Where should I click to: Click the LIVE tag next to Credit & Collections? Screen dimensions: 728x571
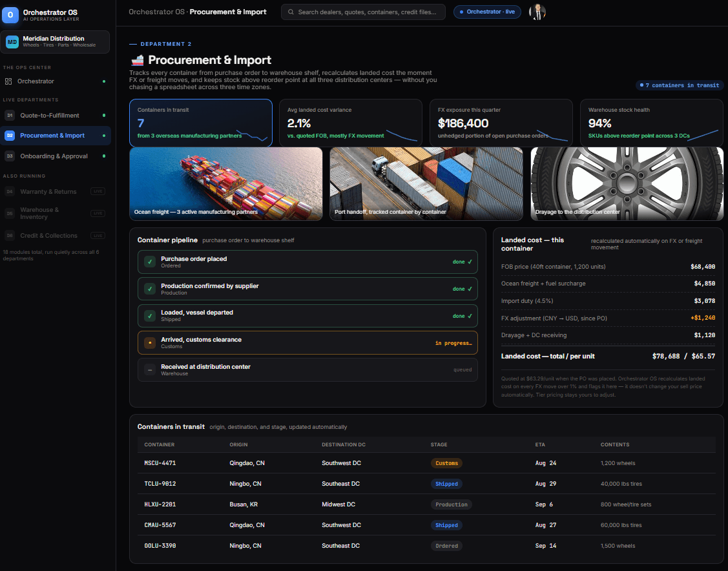pos(98,235)
